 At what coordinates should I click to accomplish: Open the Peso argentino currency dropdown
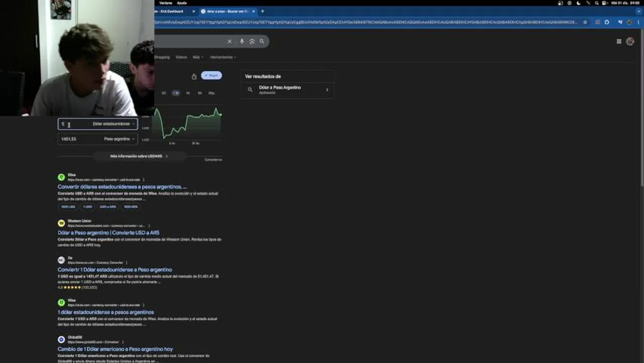(119, 139)
